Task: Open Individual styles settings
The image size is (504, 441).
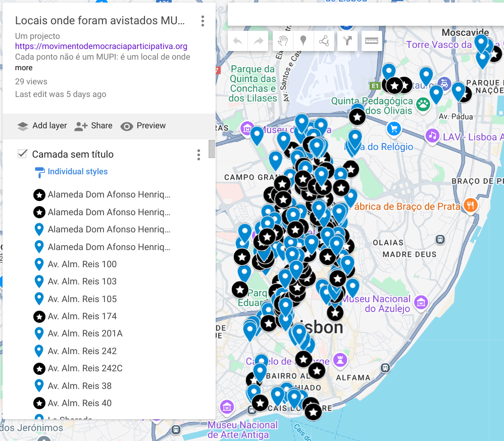Action: click(77, 172)
